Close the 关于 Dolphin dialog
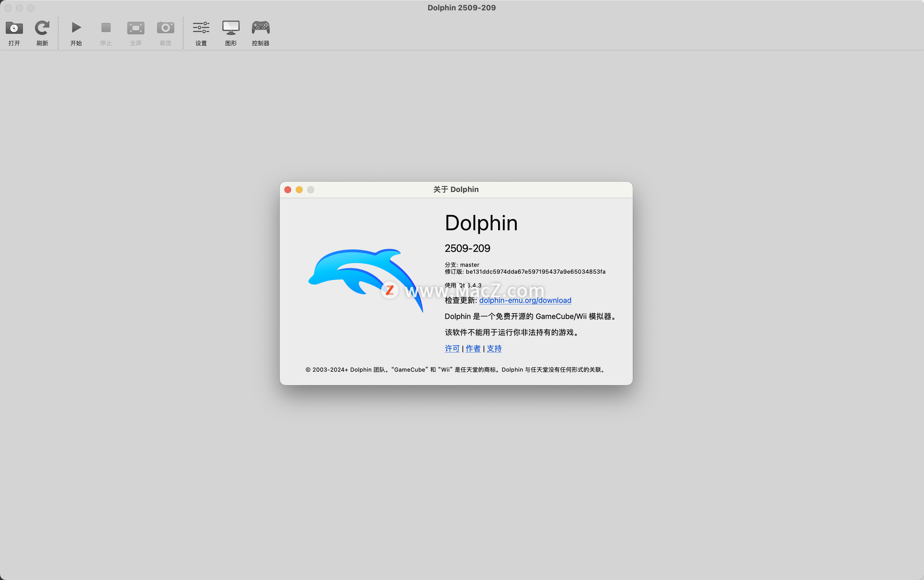 [288, 190]
